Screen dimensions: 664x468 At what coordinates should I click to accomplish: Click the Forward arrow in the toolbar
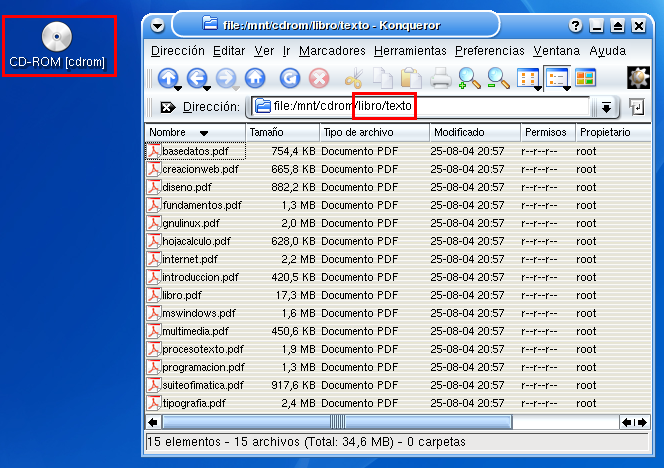coord(226,78)
